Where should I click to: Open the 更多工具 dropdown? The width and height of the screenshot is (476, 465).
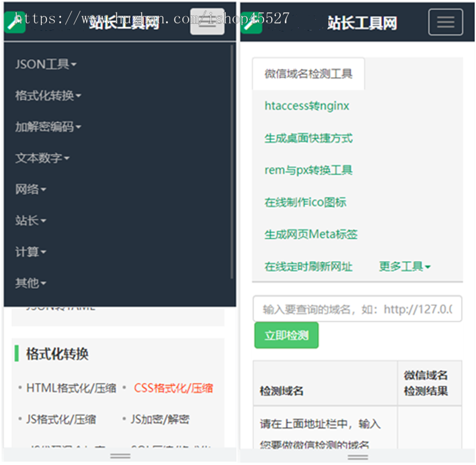pos(405,267)
